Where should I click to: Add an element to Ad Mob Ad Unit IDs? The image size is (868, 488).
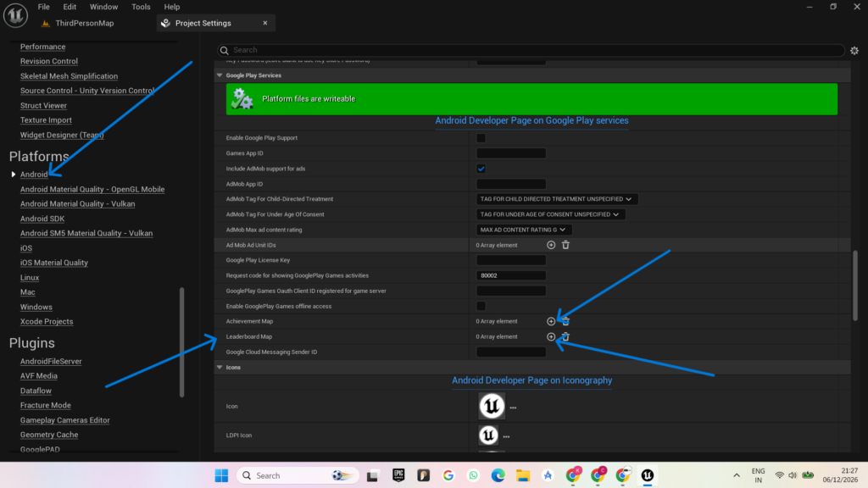(551, 245)
